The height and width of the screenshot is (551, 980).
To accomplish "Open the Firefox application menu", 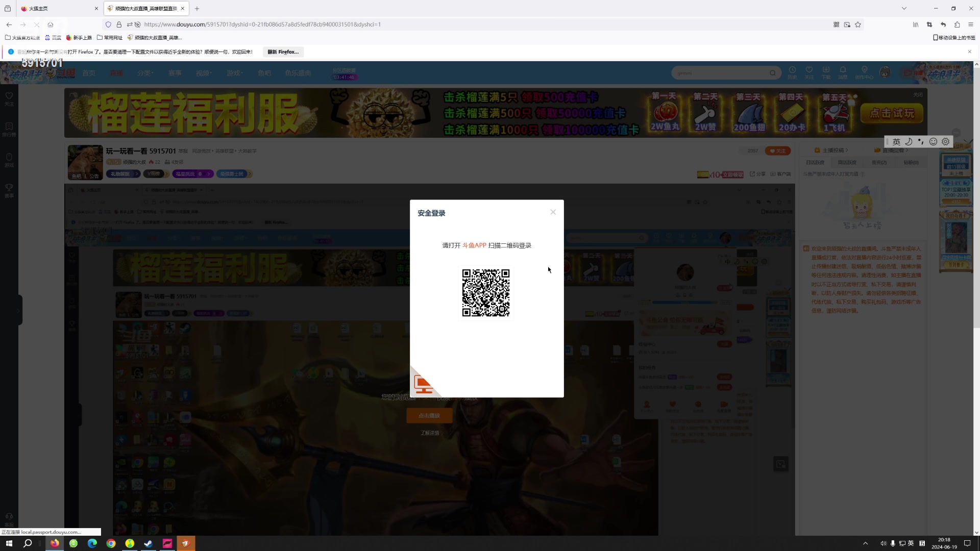I will click(971, 24).
